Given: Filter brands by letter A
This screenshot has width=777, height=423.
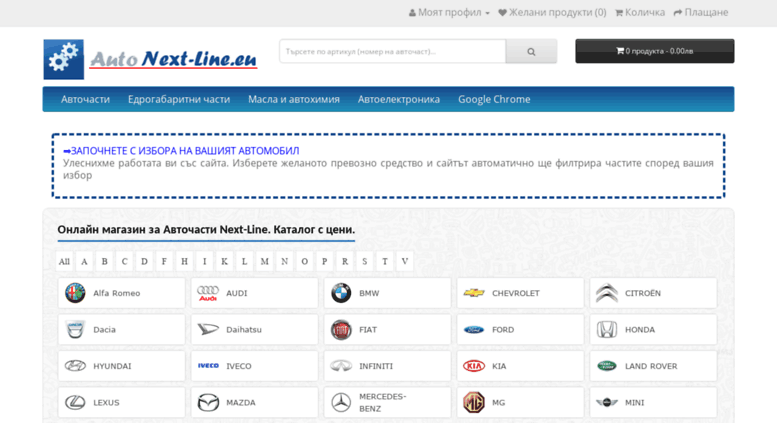Looking at the screenshot, I should click(84, 262).
